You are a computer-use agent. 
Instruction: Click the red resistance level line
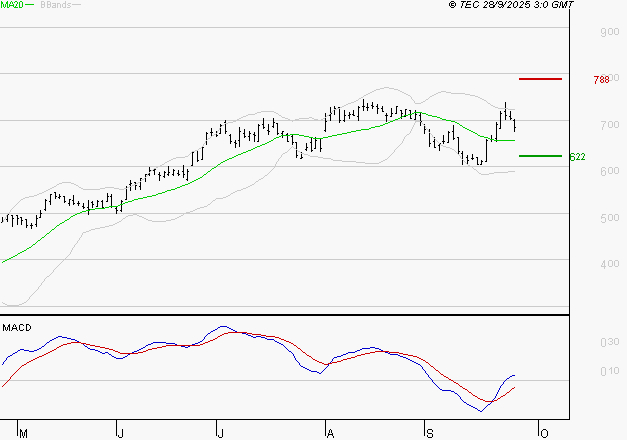[x=540, y=79]
